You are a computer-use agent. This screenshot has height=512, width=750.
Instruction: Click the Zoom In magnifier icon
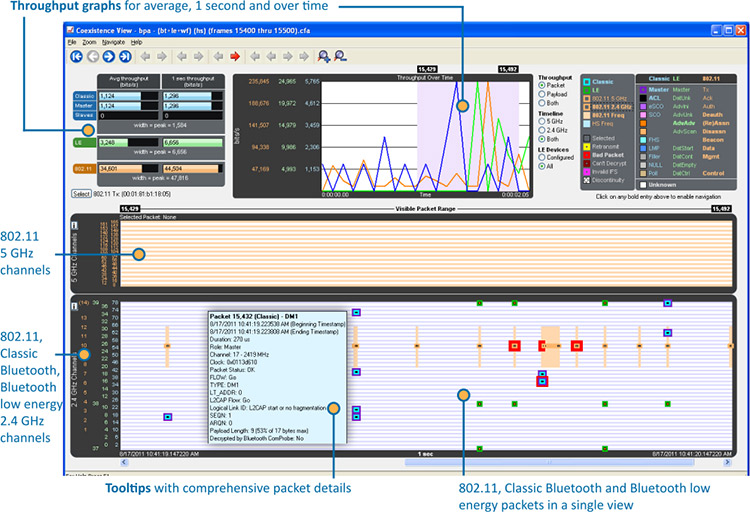coord(322,57)
